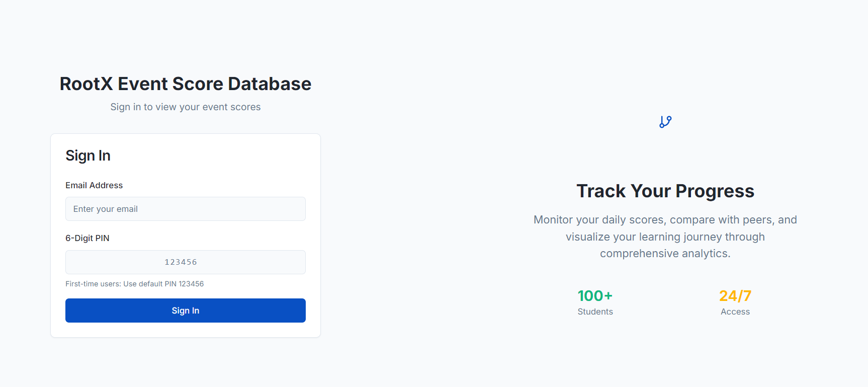868x387 pixels.
Task: Click the green 100+ statistic
Action: tap(595, 295)
